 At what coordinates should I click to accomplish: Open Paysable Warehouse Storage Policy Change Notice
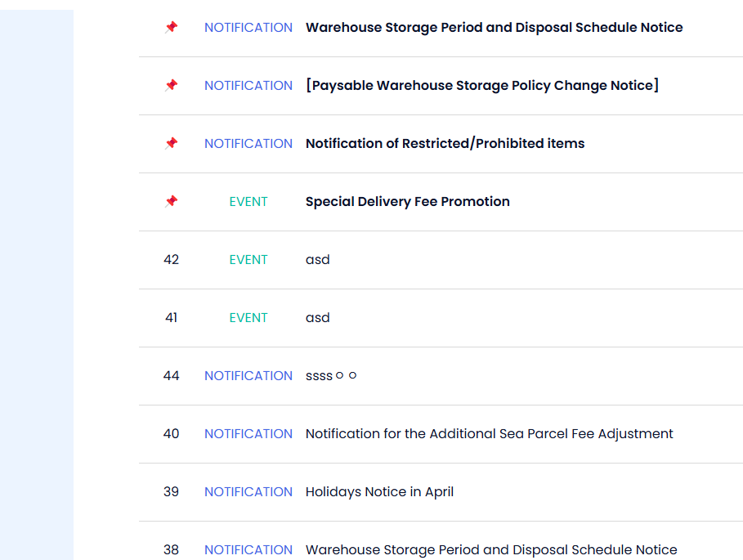pos(482,85)
